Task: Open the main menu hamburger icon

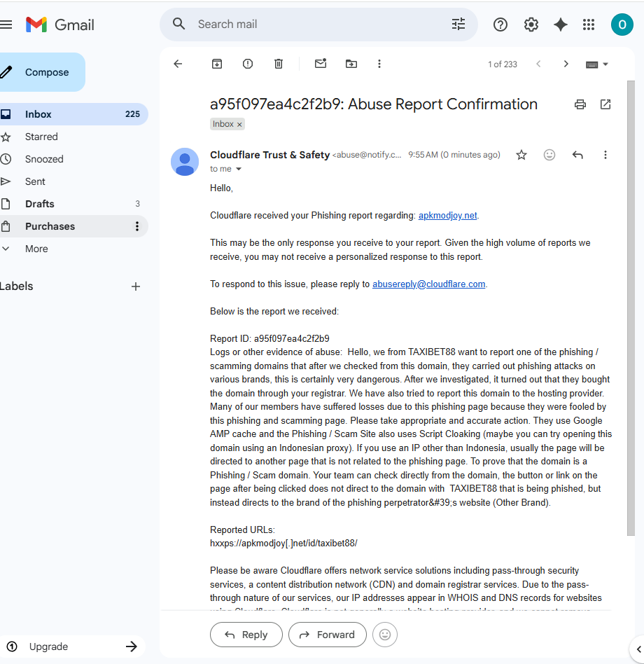Action: pyautogui.click(x=6, y=25)
